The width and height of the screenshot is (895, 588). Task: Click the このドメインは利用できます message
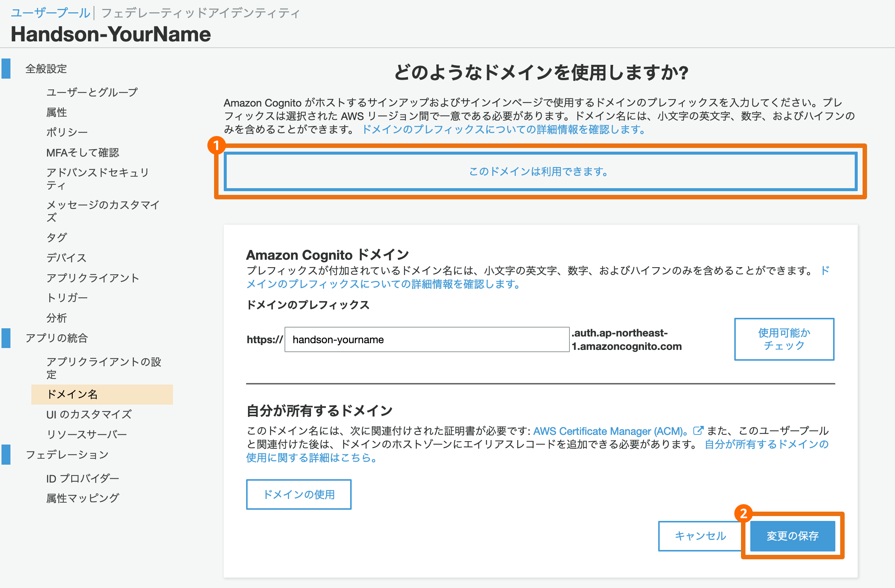pos(540,171)
